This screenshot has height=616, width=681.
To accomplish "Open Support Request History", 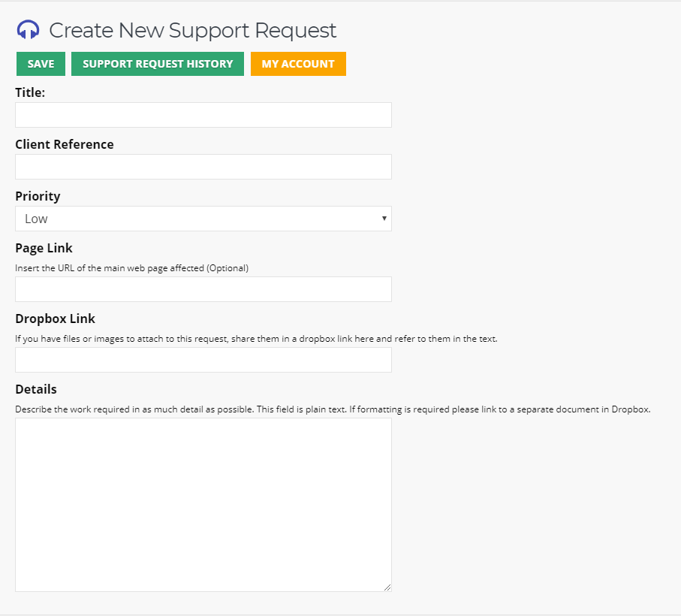I will coord(158,64).
